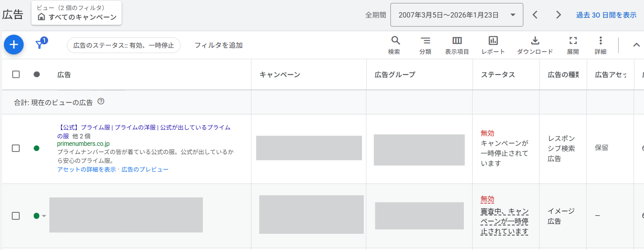Check the box for the プライム服 ad row
This screenshot has height=250, width=644.
(16, 148)
